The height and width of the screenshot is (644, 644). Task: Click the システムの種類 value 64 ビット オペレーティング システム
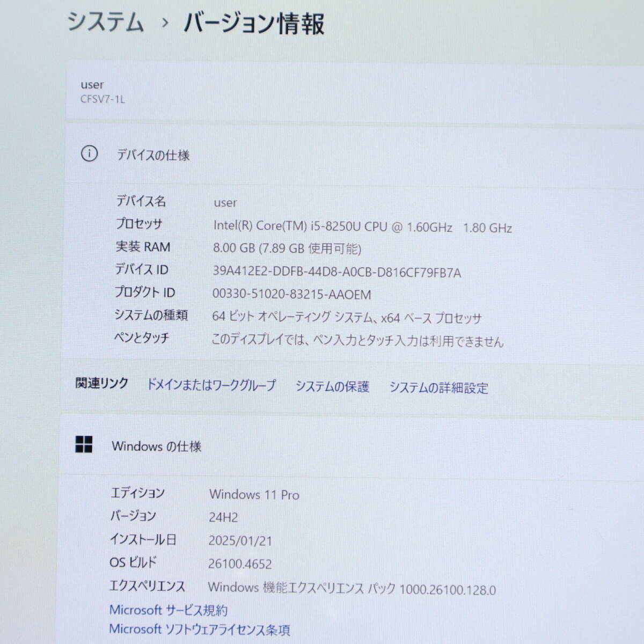(292, 317)
